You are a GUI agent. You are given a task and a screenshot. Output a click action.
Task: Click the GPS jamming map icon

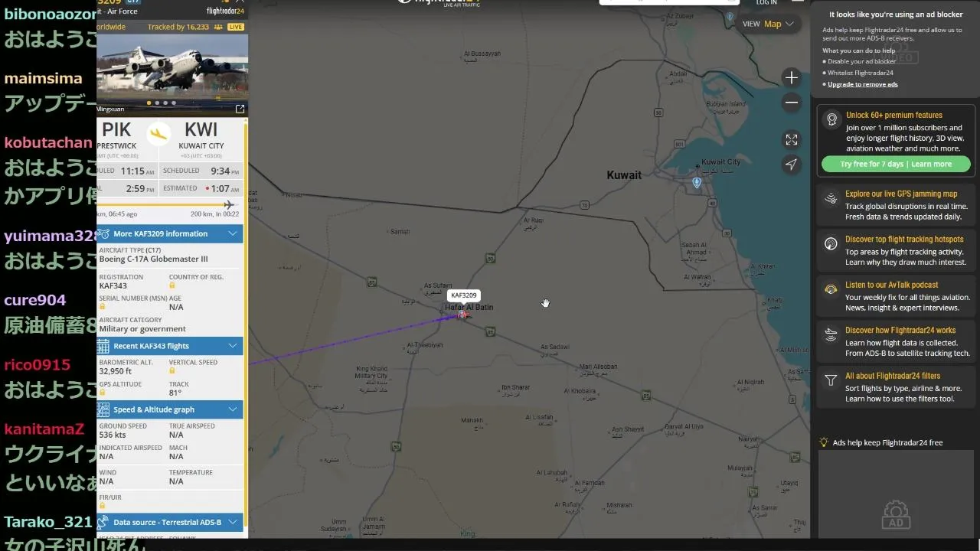pos(831,199)
